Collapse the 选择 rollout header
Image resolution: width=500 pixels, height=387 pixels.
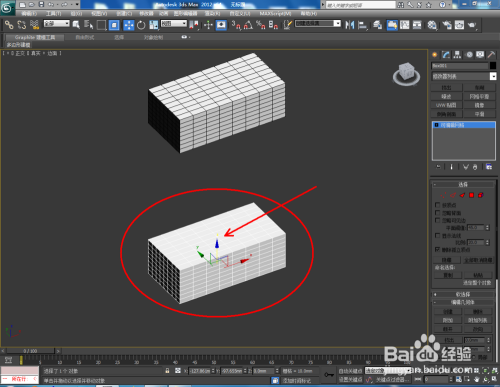(x=463, y=184)
